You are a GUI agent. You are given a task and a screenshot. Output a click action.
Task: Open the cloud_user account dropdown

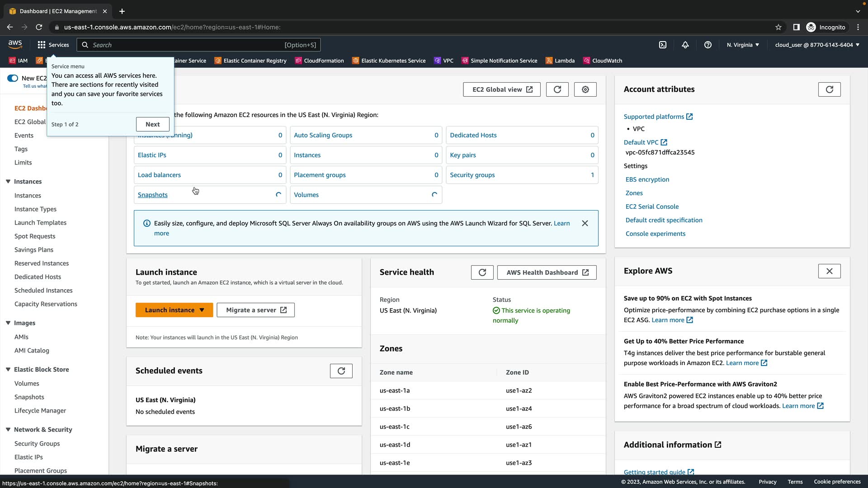pyautogui.click(x=817, y=45)
